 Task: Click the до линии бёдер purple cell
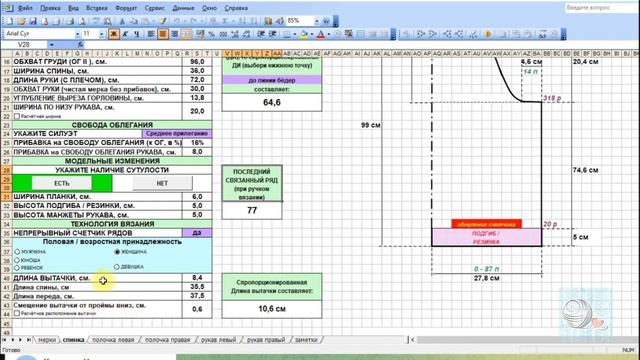pyautogui.click(x=272, y=80)
